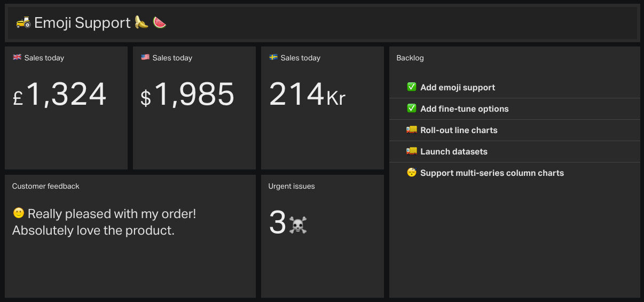
Task: Click the banana emoji in the header
Action: (141, 22)
